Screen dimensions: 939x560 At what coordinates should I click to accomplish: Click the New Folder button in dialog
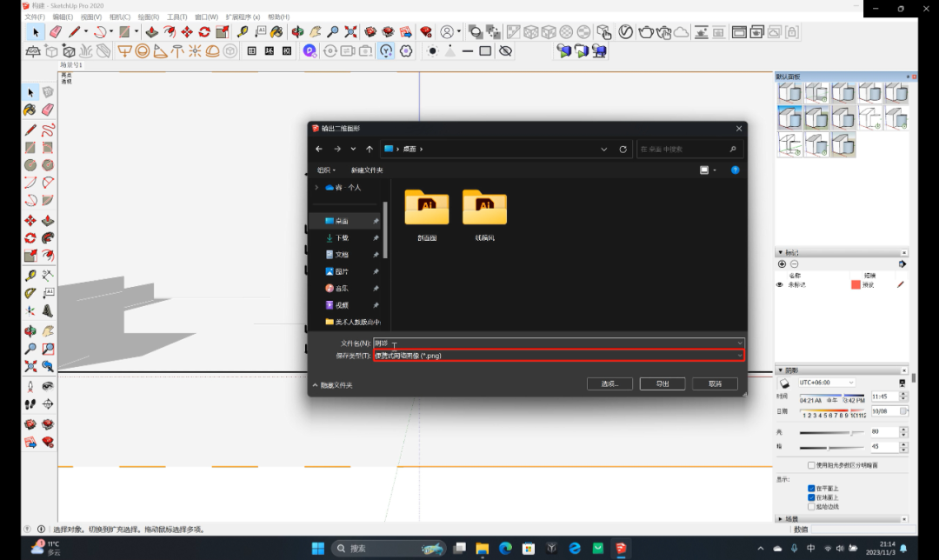tap(367, 170)
